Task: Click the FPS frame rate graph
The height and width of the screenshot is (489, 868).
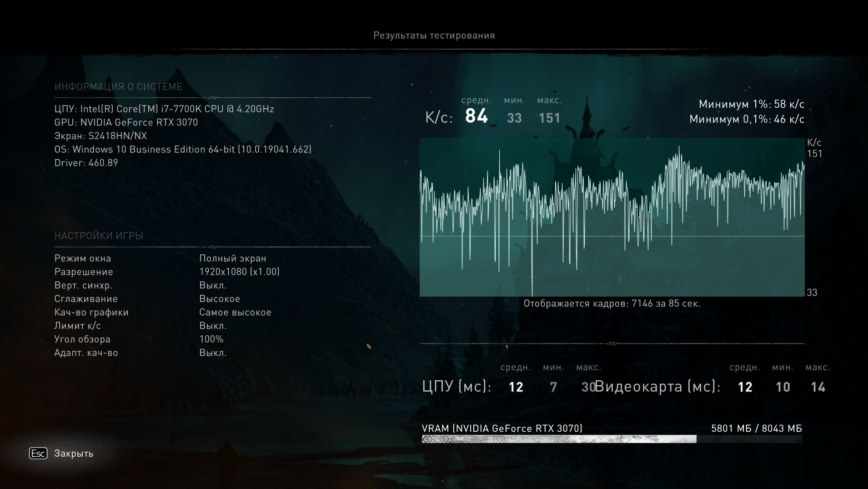Action: tap(612, 217)
